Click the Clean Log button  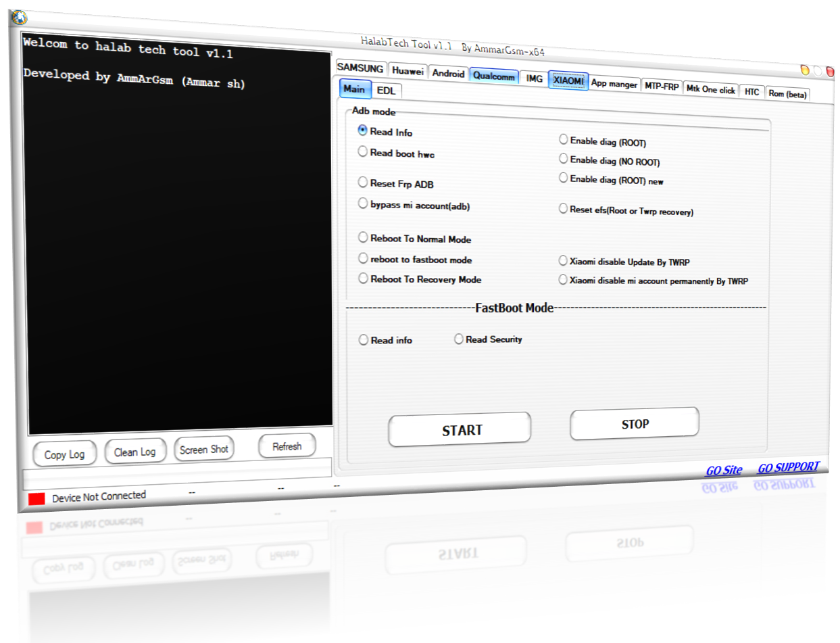click(134, 452)
